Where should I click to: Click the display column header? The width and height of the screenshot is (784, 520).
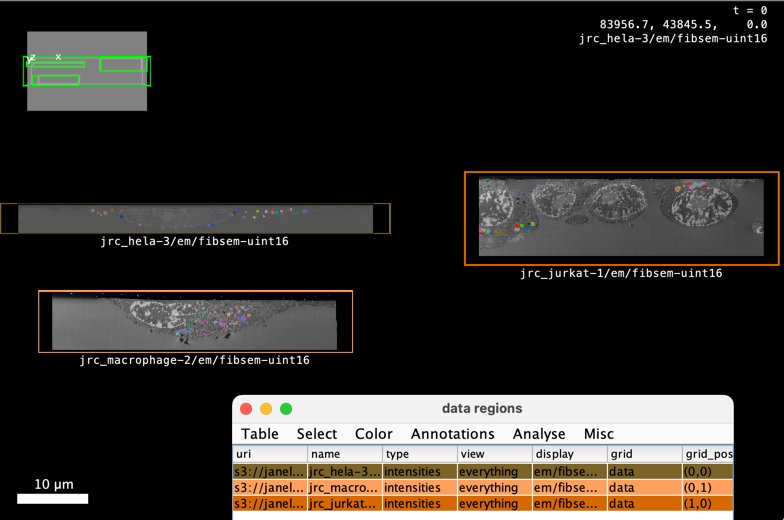[568, 454]
